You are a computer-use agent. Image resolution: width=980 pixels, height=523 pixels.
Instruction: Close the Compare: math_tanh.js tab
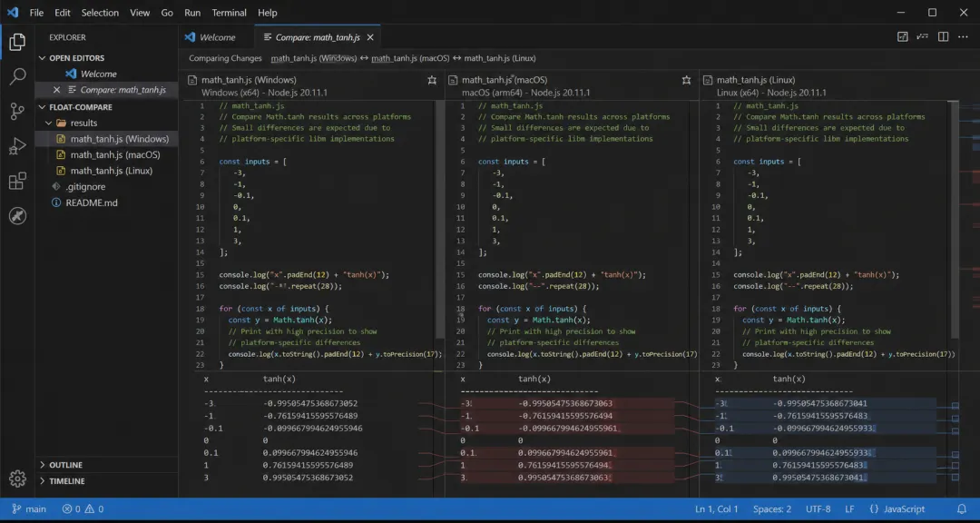[x=370, y=37]
